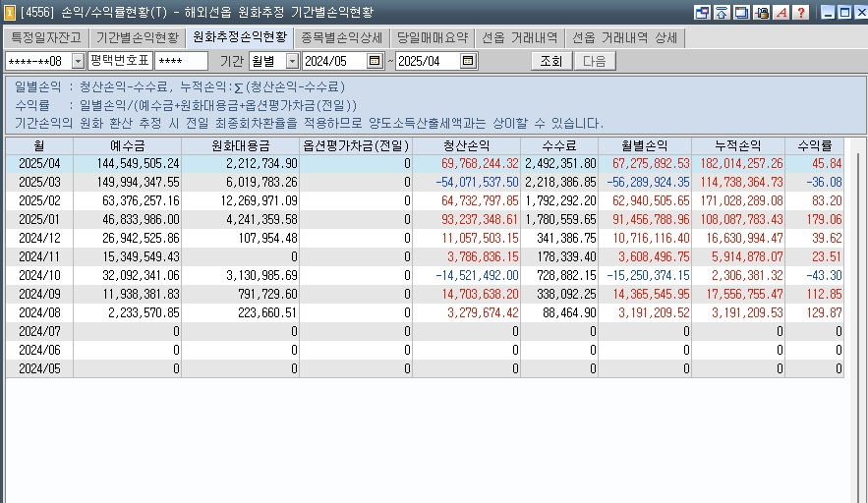Viewport: 868px width, 503px height.
Task: Click the 예수금 column header
Action: (x=128, y=145)
